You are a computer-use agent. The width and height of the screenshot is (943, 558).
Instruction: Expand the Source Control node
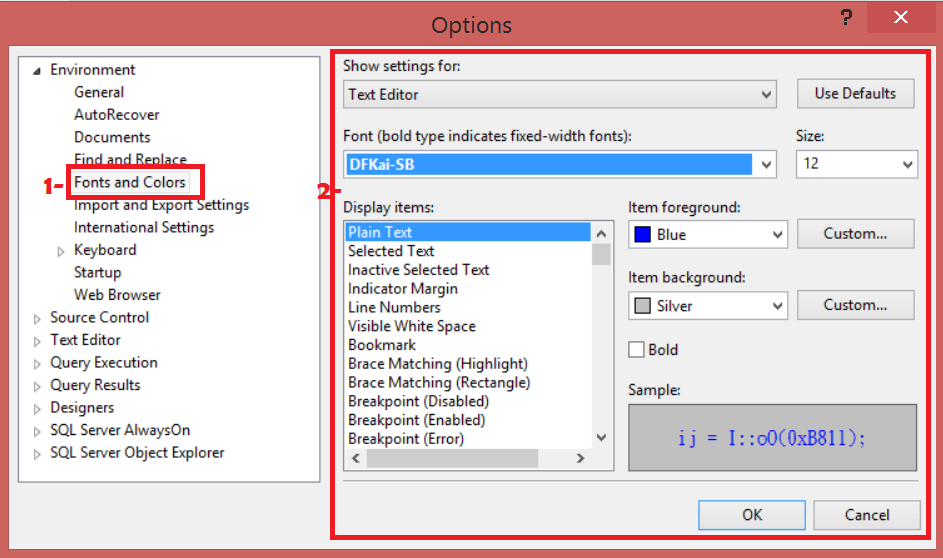(37, 319)
